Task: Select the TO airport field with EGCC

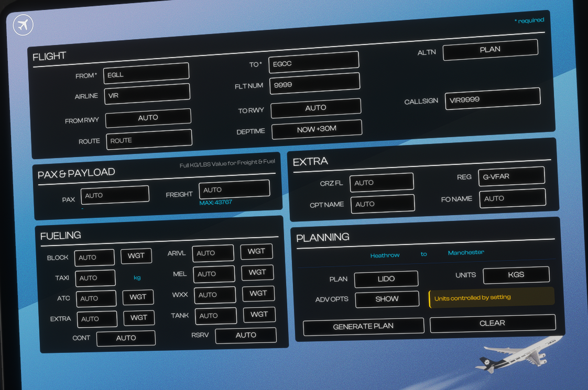Action: (x=313, y=63)
